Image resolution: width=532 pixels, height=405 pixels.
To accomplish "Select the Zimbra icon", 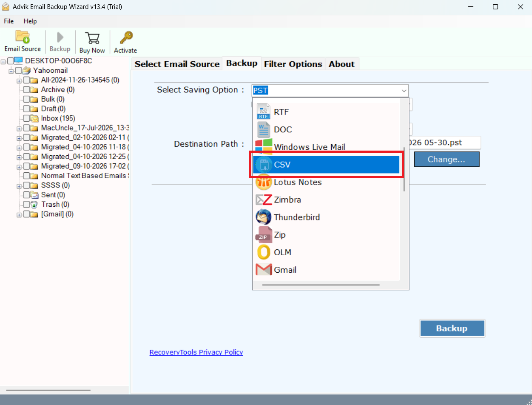I will point(264,200).
